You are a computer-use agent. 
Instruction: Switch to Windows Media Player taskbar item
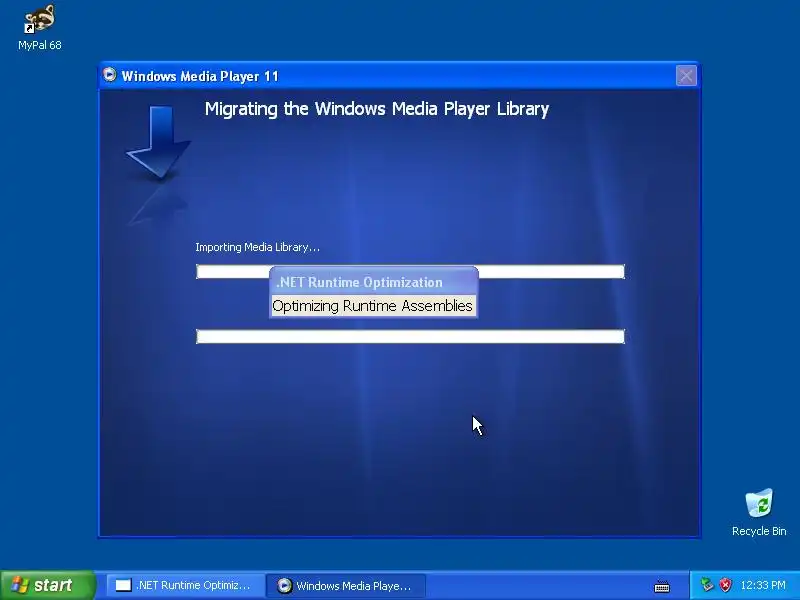(346, 585)
